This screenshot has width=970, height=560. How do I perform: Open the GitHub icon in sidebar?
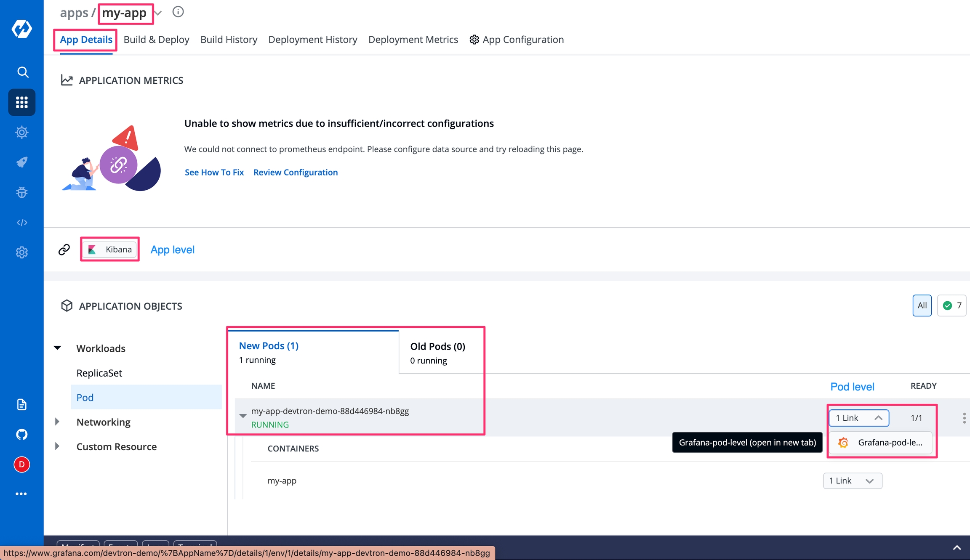pos(21,434)
